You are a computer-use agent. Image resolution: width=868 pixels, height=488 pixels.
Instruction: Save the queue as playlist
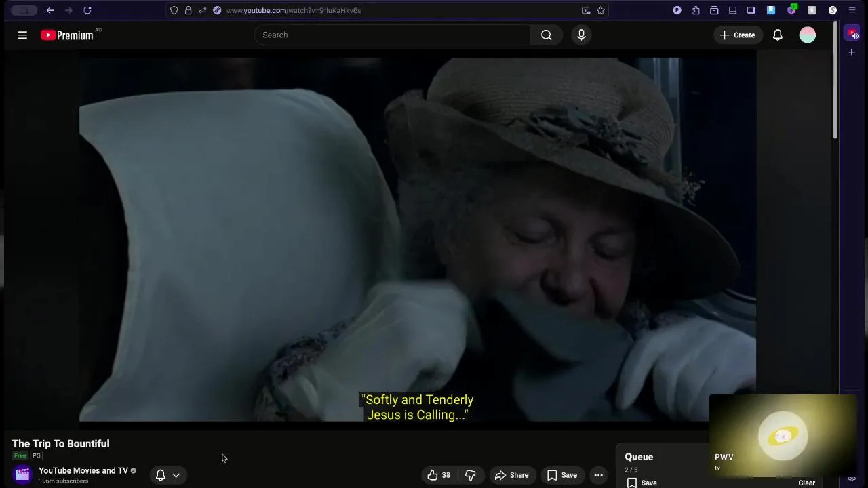642,483
